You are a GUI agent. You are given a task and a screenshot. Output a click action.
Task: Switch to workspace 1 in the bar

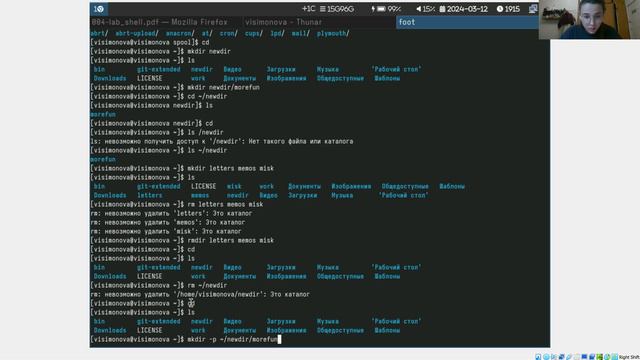(x=99, y=9)
